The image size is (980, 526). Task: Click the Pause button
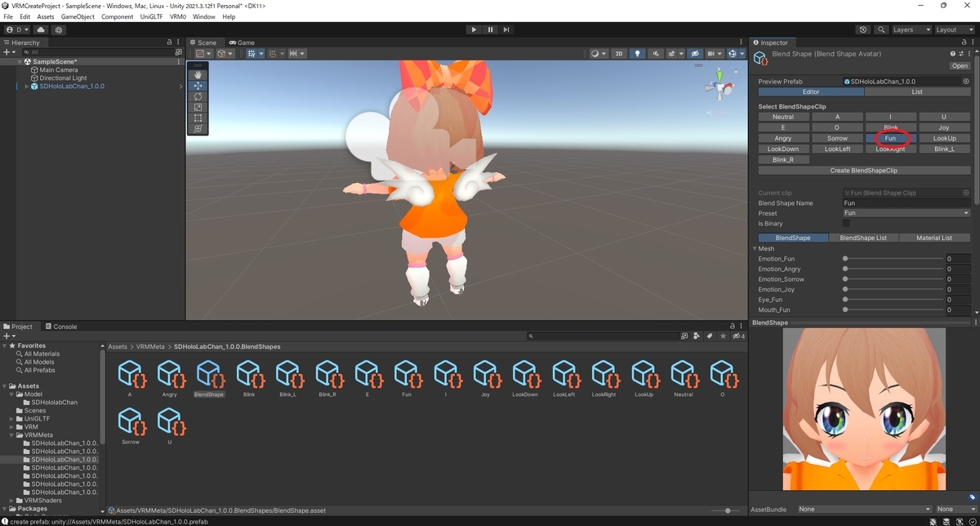[x=490, y=29]
